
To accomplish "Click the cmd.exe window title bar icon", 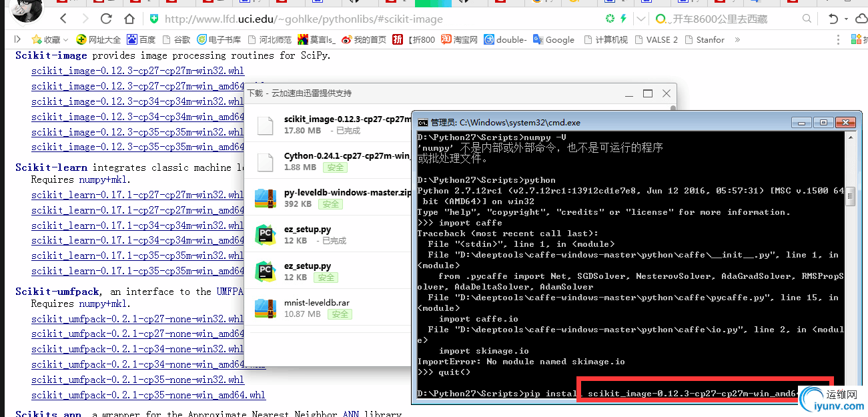I will click(423, 123).
